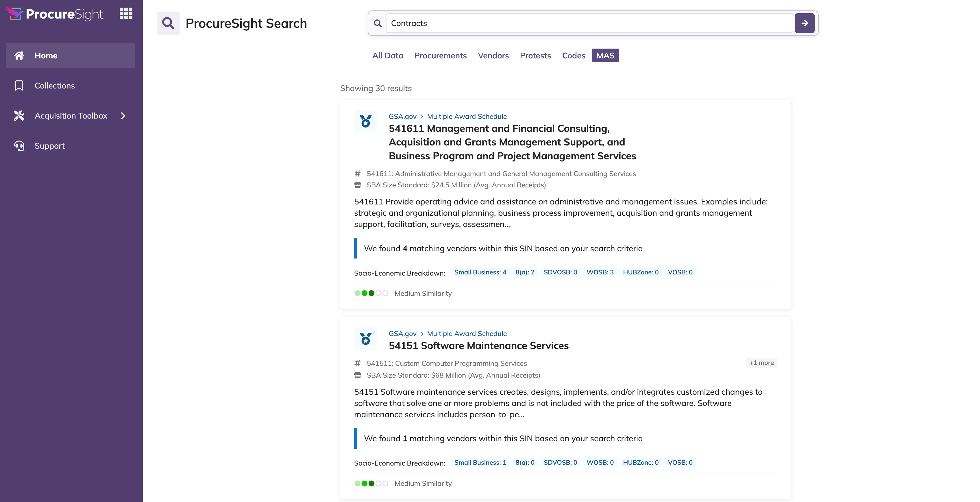
Task: Switch to the Protests tab
Action: click(535, 56)
